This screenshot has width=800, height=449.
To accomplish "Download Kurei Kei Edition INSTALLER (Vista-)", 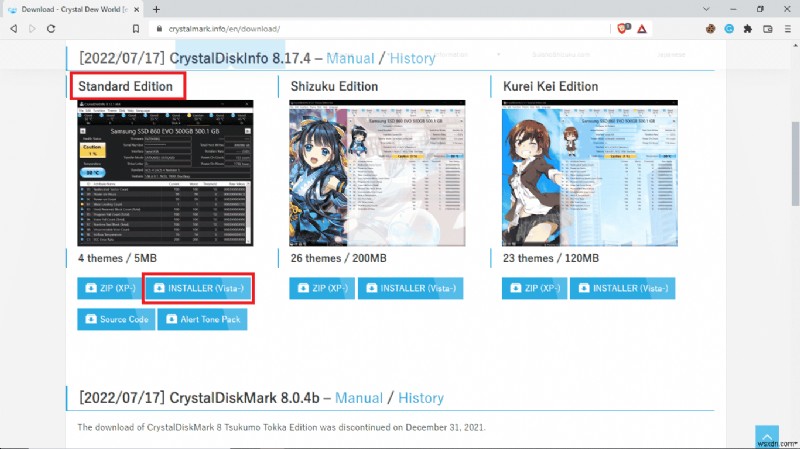I will click(622, 288).
